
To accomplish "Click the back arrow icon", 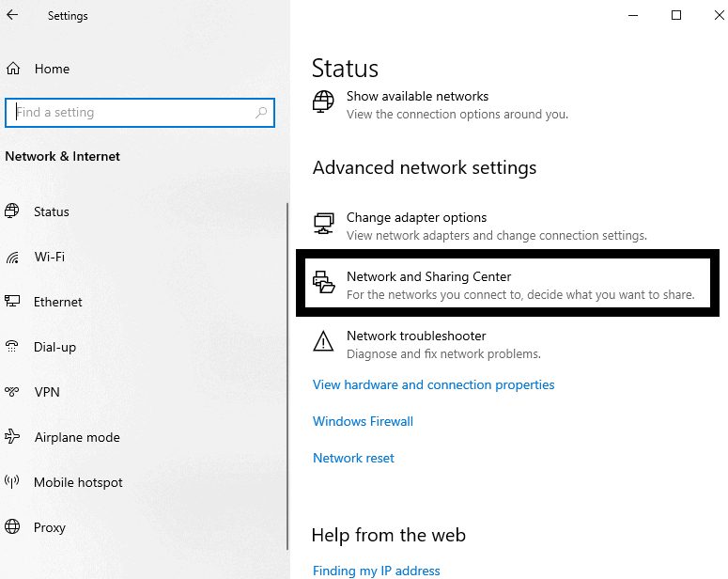I will click(x=13, y=16).
